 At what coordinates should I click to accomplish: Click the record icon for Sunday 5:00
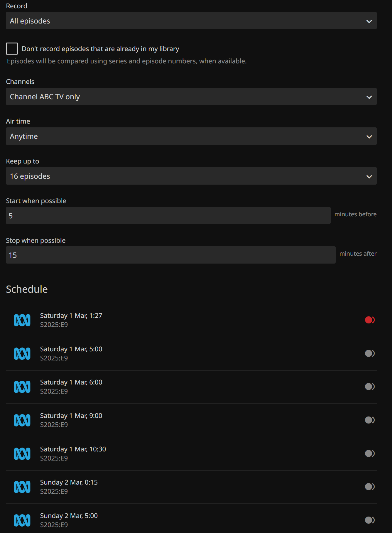point(369,520)
